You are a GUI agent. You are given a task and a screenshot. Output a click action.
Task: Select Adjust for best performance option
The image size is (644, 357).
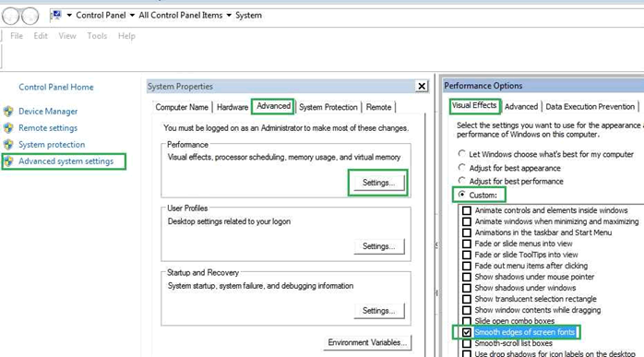(510, 181)
